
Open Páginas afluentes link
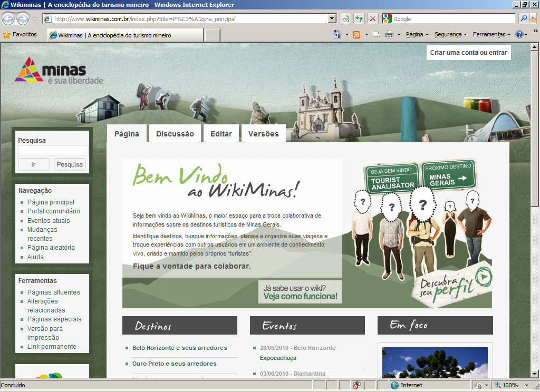pyautogui.click(x=53, y=292)
